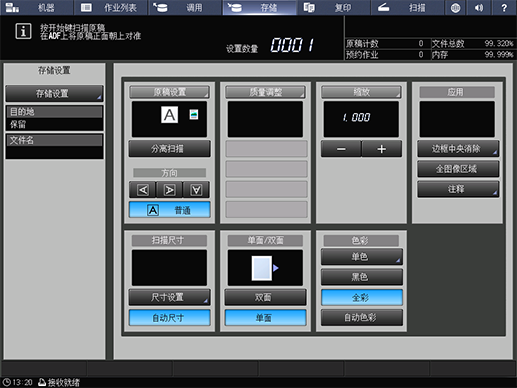Select the 单面 single-sided option
The height and width of the screenshot is (388, 517).
[x=265, y=318]
